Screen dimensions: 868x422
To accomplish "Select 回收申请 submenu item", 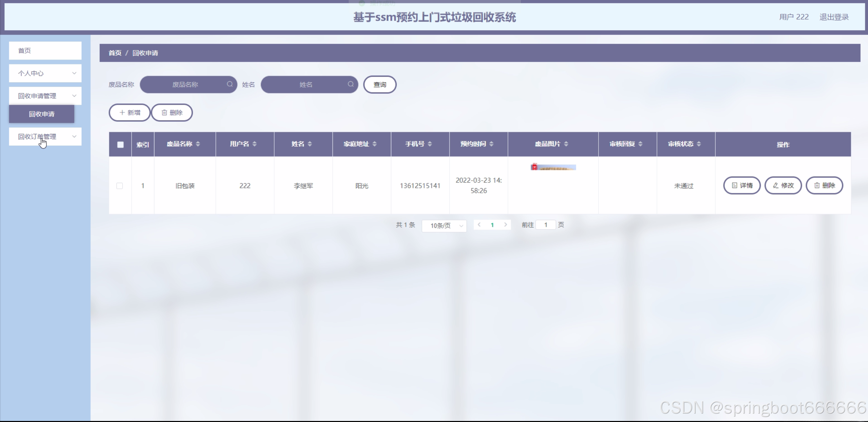I will click(x=41, y=114).
